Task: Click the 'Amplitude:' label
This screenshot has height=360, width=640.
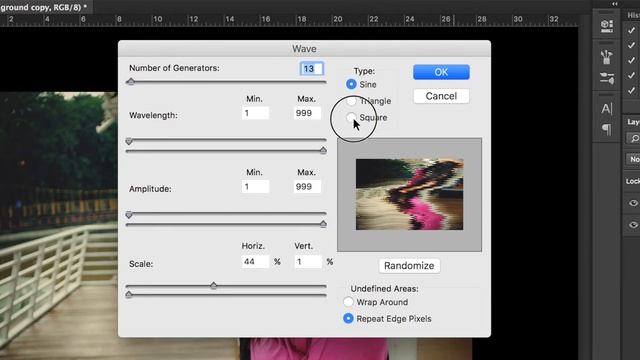Action: point(150,189)
